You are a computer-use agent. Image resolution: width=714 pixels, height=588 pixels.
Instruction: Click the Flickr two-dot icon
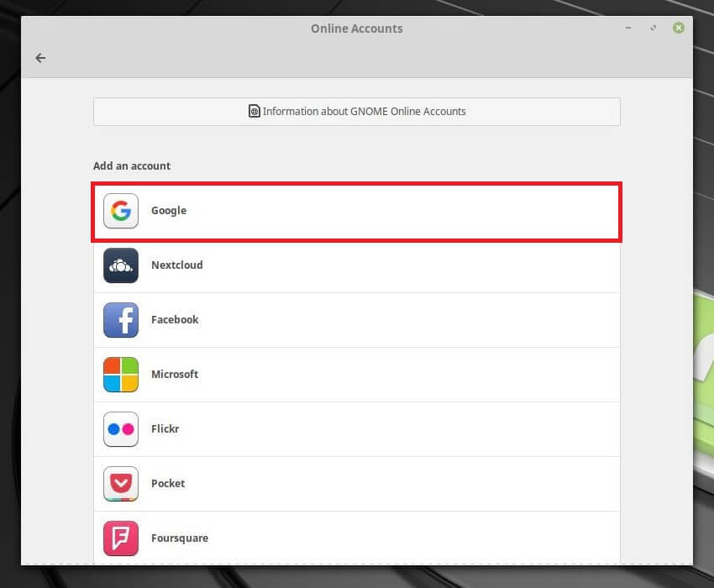point(121,429)
